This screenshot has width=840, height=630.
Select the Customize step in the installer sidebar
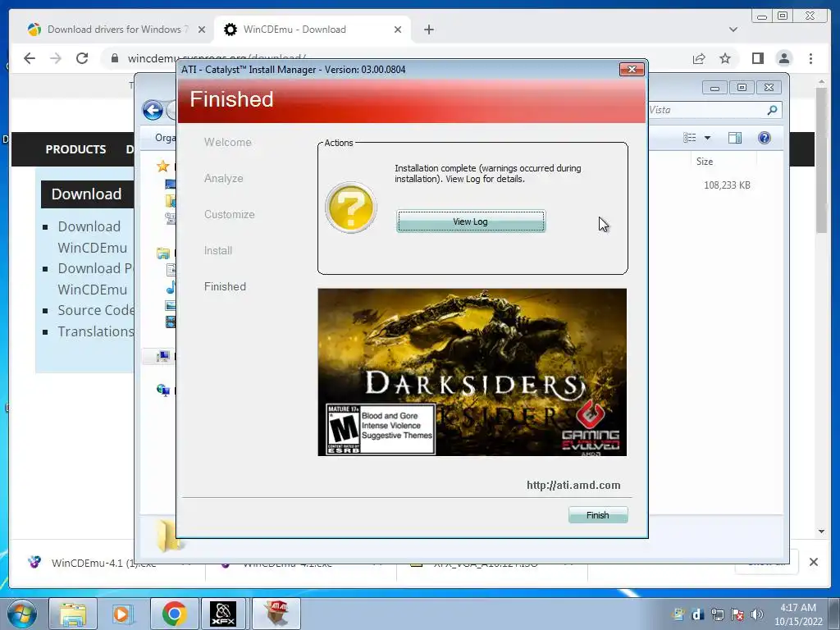coord(230,214)
